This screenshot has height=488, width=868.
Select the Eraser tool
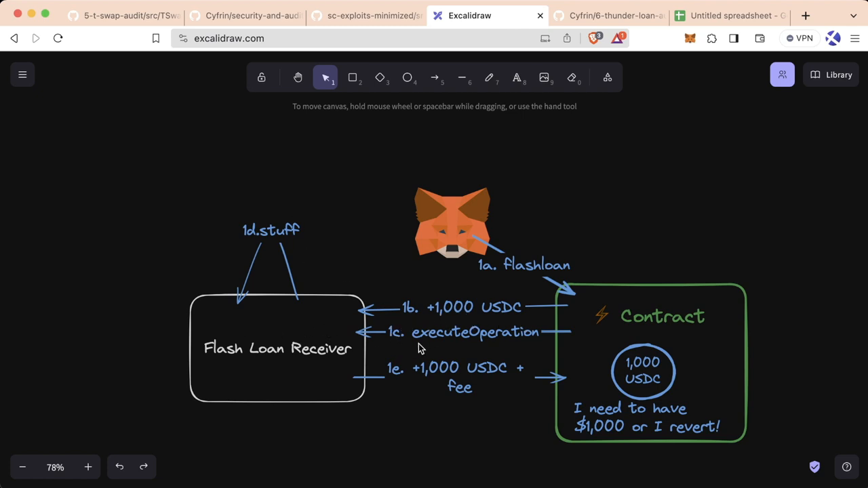(x=572, y=78)
